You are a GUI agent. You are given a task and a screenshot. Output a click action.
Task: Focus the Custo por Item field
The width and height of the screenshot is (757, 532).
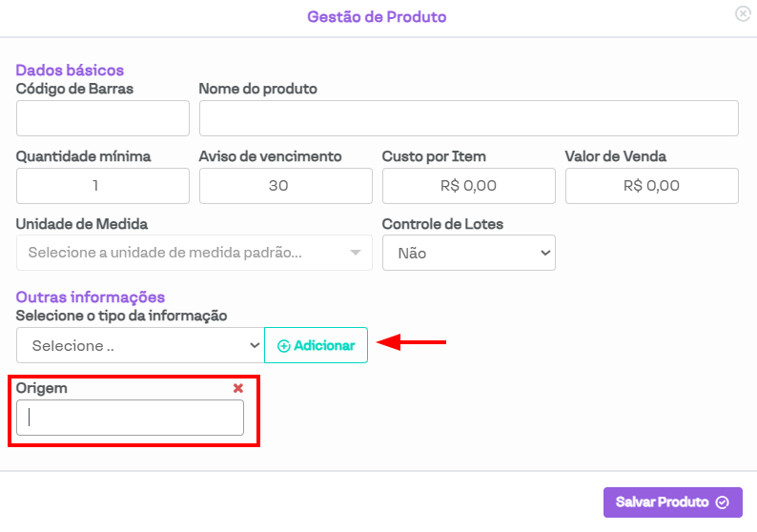pyautogui.click(x=468, y=186)
